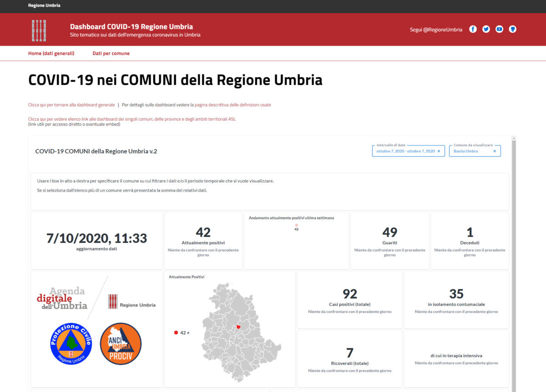Open the Twitter profile icon
This screenshot has width=546, height=392.
pyautogui.click(x=486, y=29)
